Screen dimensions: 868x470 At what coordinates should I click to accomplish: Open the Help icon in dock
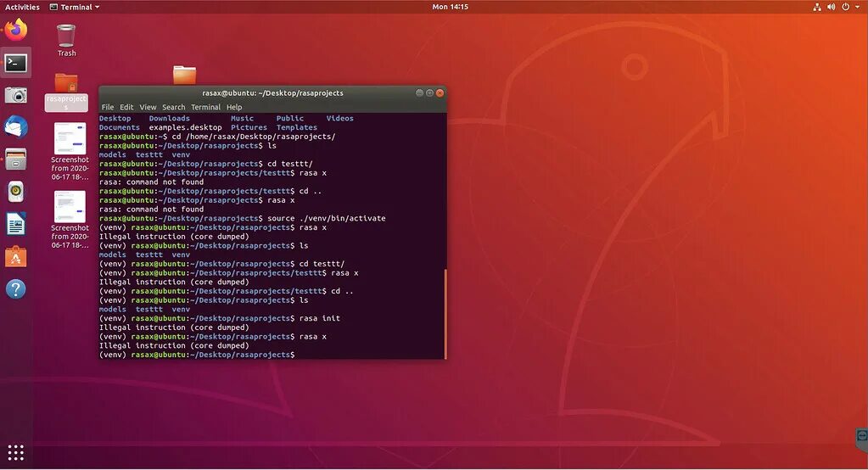tap(16, 289)
